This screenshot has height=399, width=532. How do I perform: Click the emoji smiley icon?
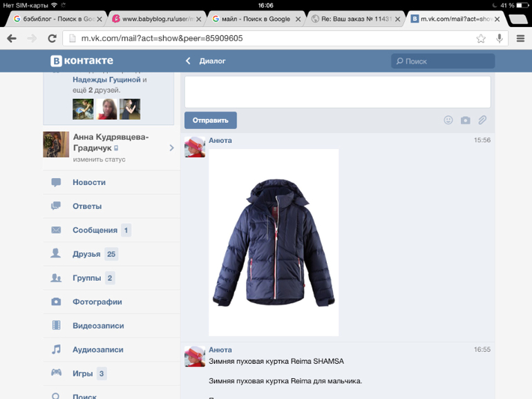[x=448, y=120]
